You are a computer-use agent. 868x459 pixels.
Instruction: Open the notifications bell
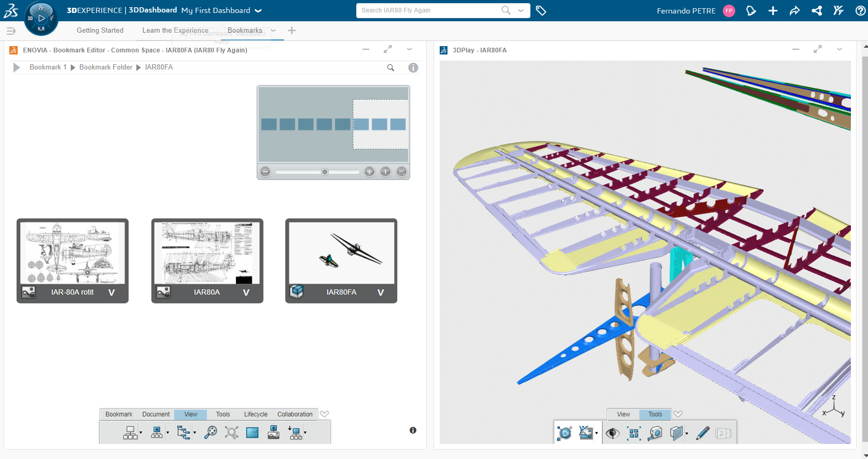tap(751, 11)
